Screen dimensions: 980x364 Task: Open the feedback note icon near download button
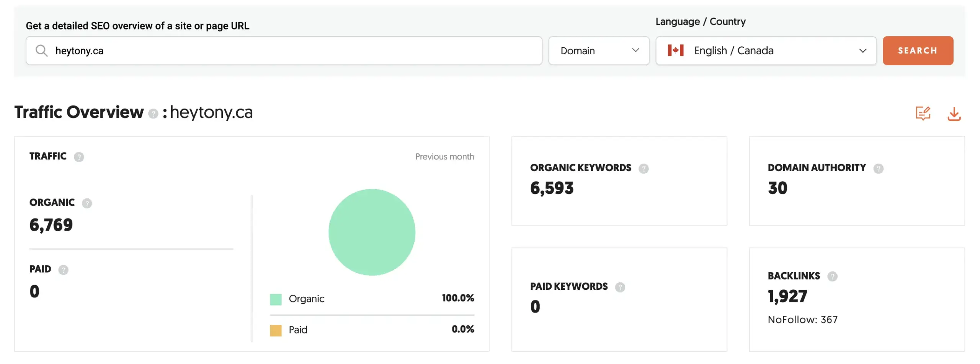pyautogui.click(x=923, y=113)
